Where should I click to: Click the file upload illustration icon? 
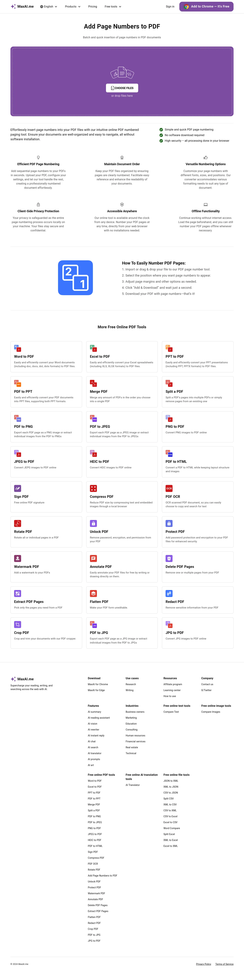(x=122, y=73)
